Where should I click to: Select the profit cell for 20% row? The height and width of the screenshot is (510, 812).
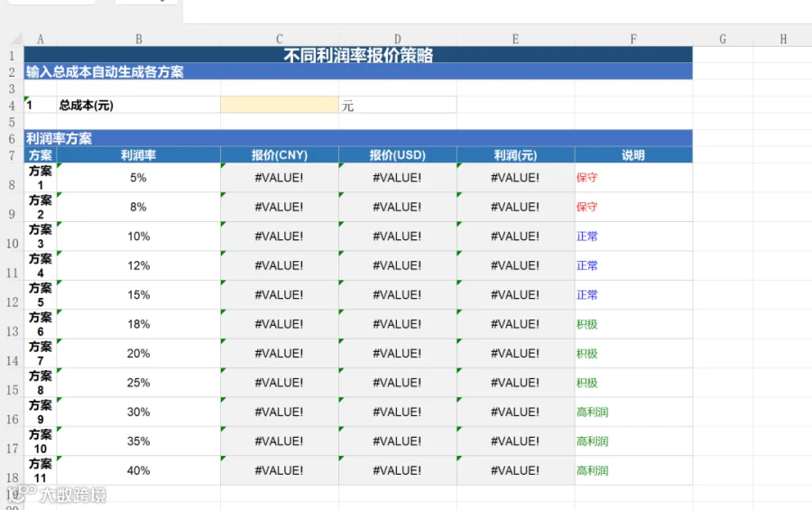pyautogui.click(x=515, y=354)
